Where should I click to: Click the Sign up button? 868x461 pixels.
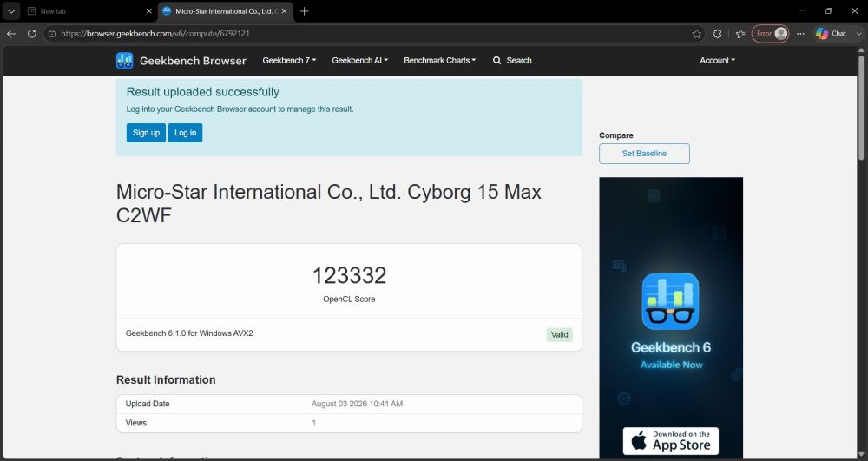(146, 133)
